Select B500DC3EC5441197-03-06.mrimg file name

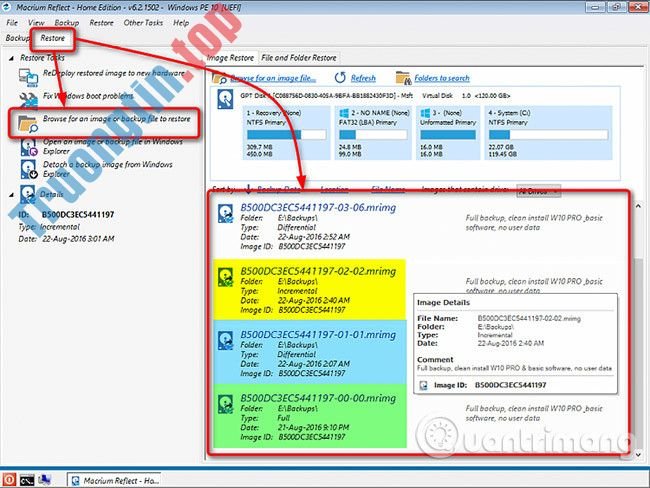click(x=318, y=207)
